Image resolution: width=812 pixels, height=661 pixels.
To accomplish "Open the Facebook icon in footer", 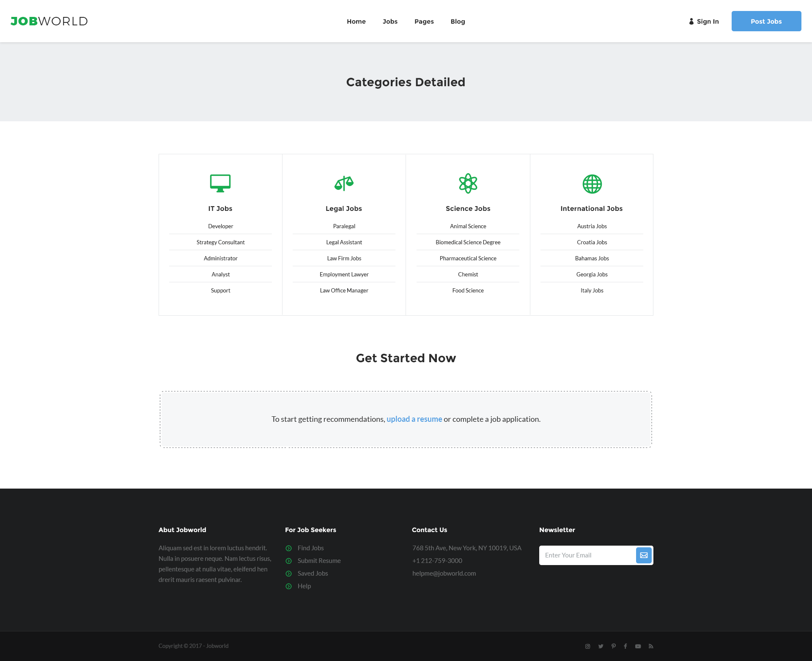I will (625, 646).
